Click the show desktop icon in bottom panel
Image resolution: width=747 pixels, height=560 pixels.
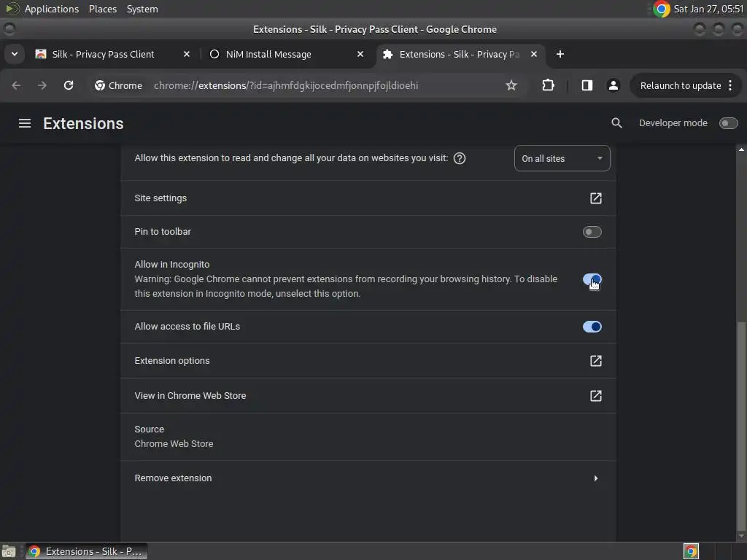9,551
